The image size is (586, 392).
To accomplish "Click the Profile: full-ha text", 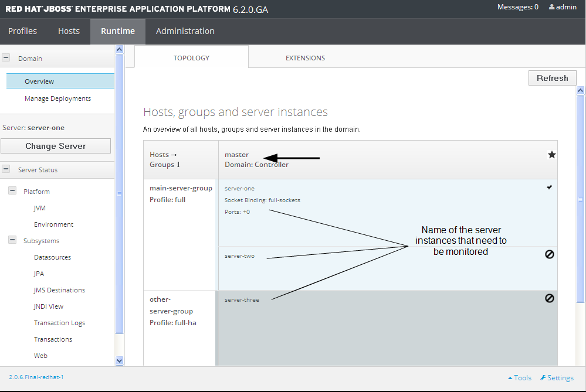I will pos(173,322).
